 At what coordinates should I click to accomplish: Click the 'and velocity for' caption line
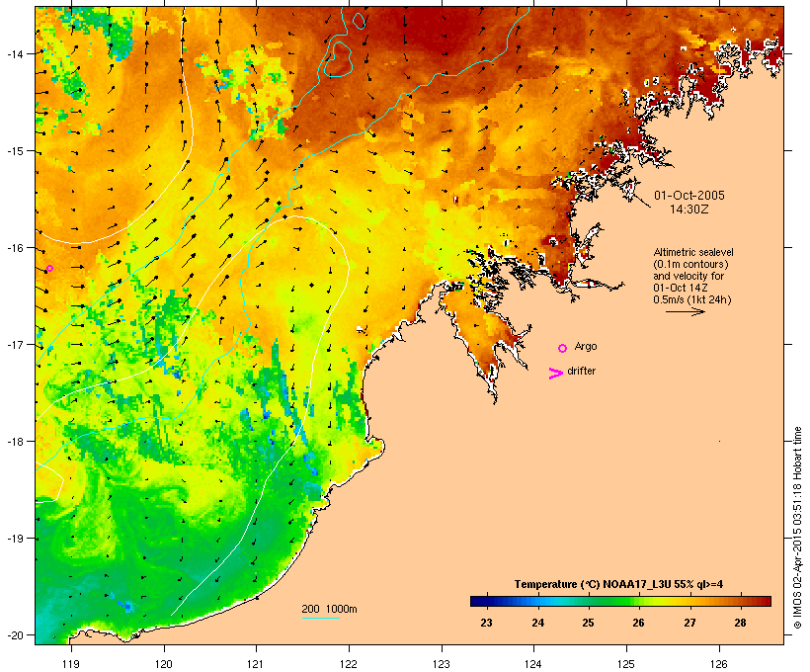688,276
